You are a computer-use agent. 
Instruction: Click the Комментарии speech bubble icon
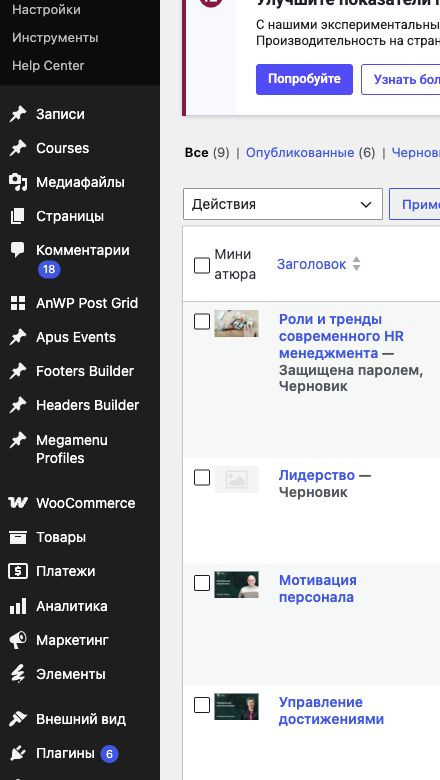18,250
